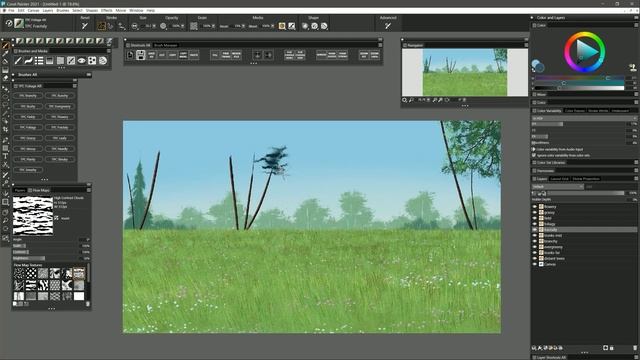This screenshot has width=640, height=360.
Task: Select the TPC Leafy brush variant
Action: 60,138
